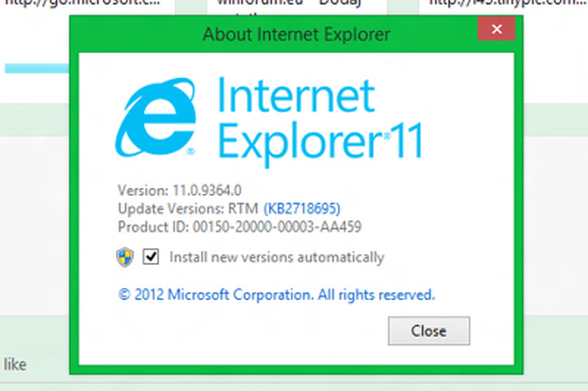This screenshot has height=391, width=588.
Task: Click the 'Update Versions: RTM' text
Action: coord(188,209)
